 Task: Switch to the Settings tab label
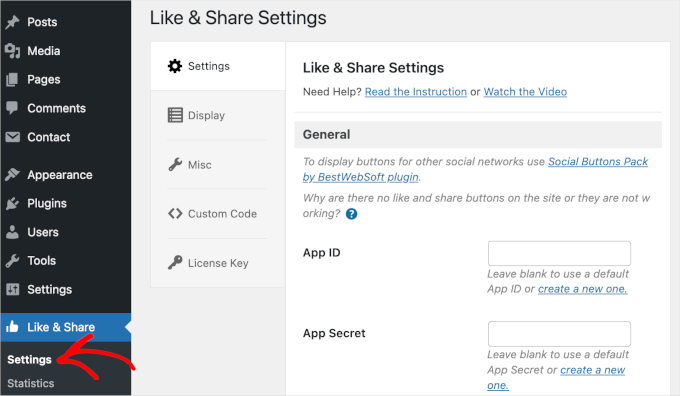[x=209, y=66]
